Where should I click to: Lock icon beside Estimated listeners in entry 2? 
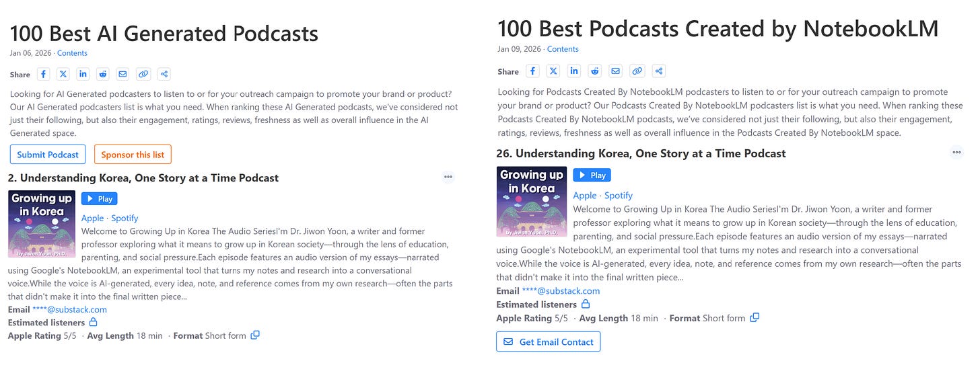pyautogui.click(x=93, y=322)
